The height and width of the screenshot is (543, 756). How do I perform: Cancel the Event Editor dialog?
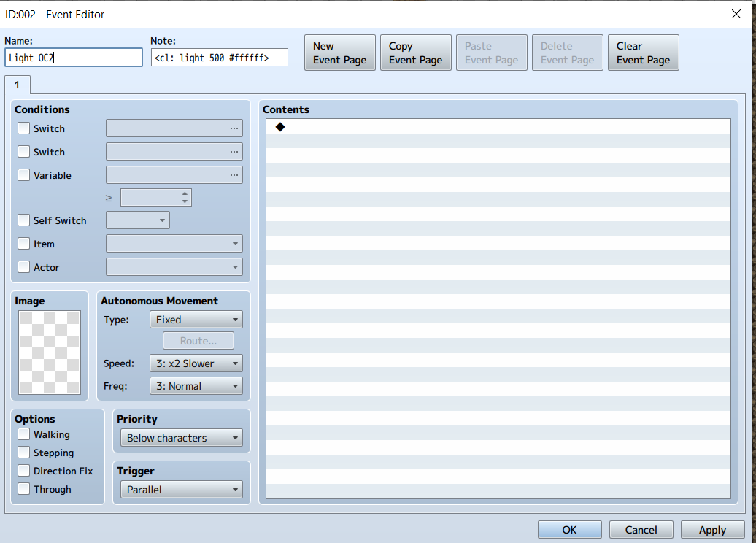point(641,529)
